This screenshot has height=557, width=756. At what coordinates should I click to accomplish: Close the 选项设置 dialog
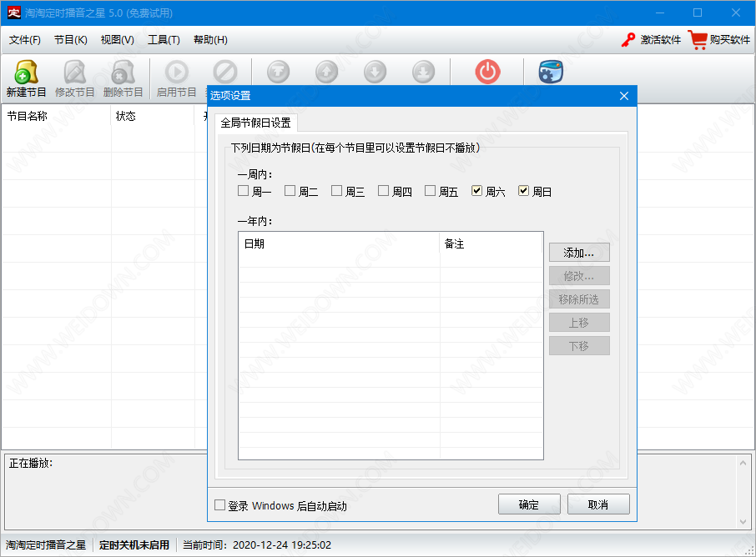[x=624, y=96]
